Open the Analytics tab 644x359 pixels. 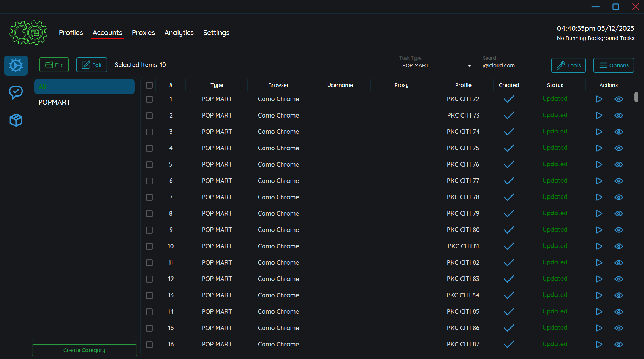179,33
